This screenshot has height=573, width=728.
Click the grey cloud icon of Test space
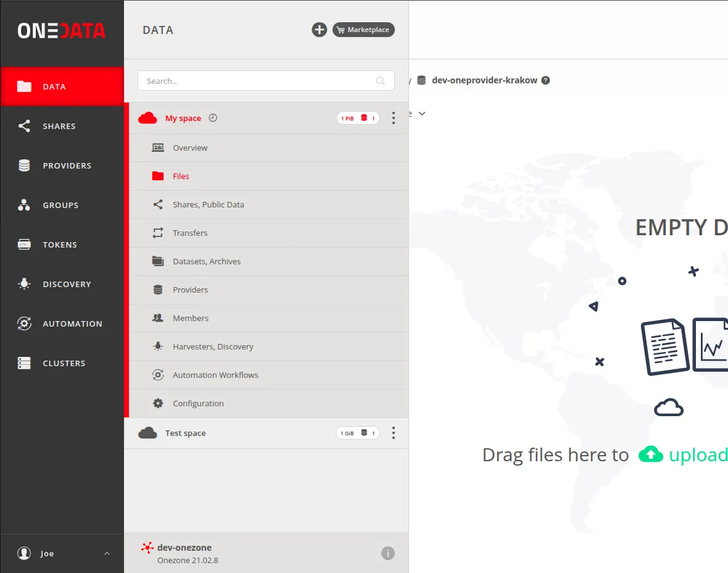coord(147,433)
